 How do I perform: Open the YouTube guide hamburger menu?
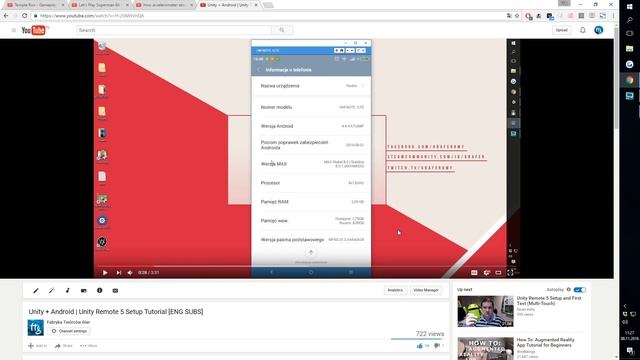pyautogui.click(x=13, y=30)
